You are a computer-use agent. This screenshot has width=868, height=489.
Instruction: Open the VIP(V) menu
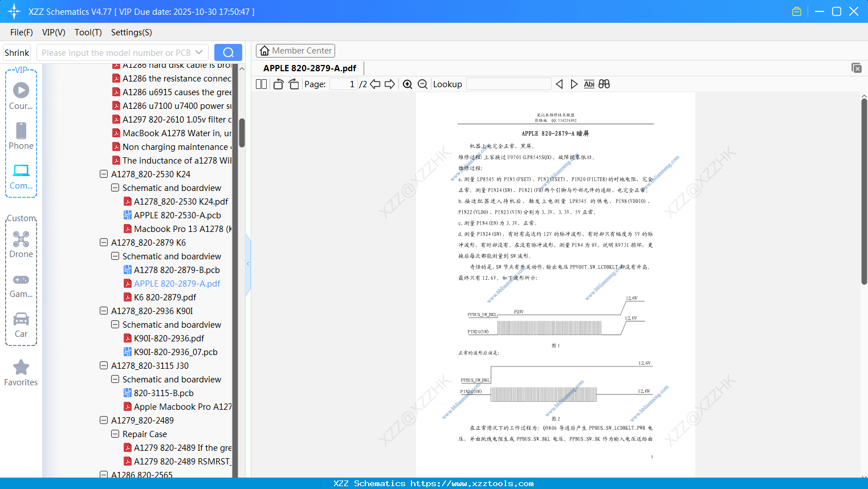54,32
